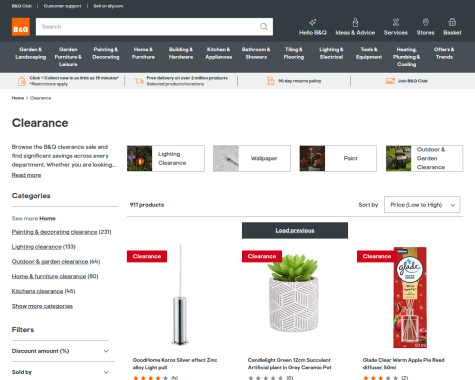Screen dimensions: 475x380
Task: Click Join B&Q Club text
Action: pyautogui.click(x=413, y=81)
